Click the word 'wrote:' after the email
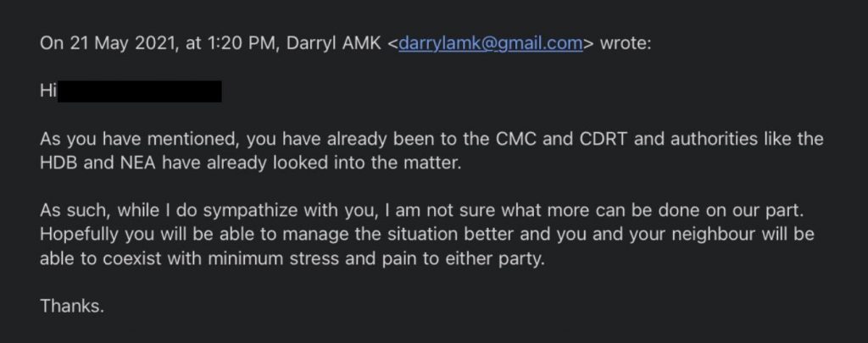 (x=626, y=44)
